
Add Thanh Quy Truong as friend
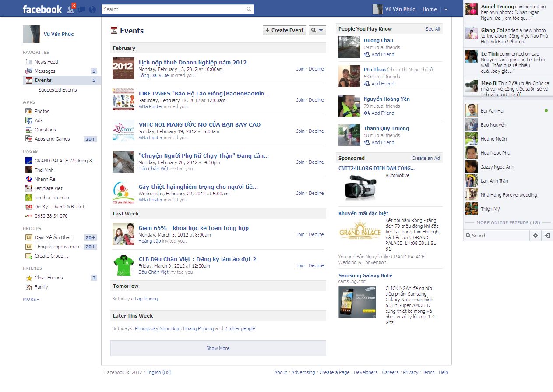[x=379, y=142]
